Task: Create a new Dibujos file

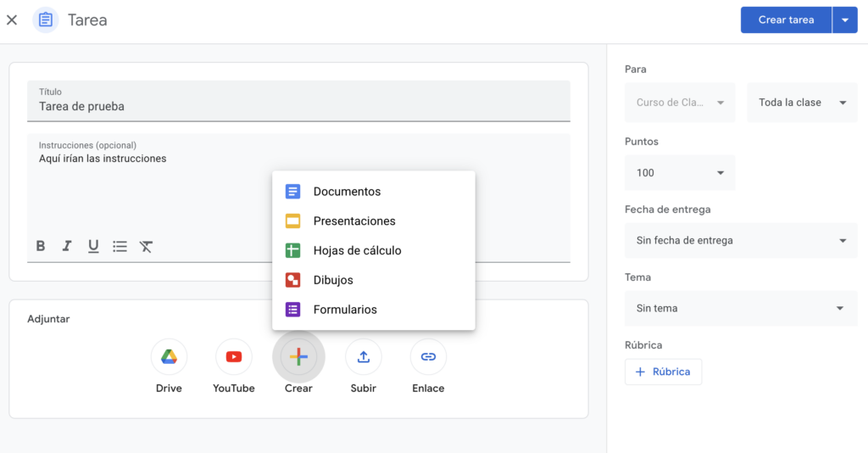Action: (374, 280)
